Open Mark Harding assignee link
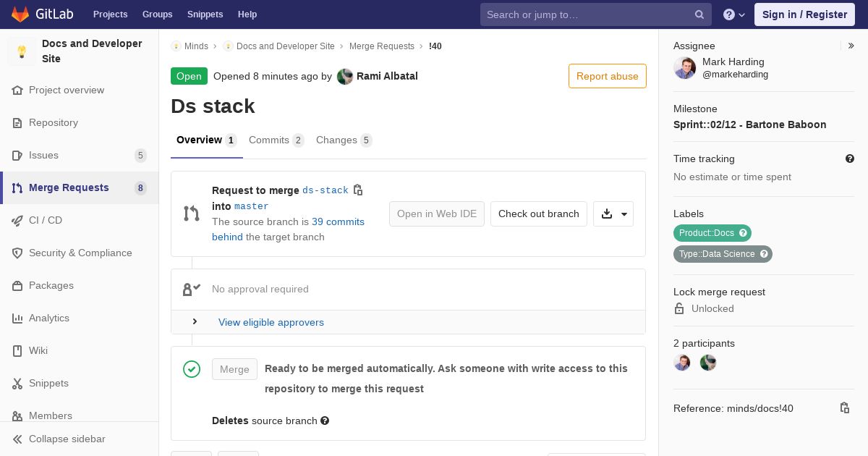The image size is (868, 456). point(735,68)
